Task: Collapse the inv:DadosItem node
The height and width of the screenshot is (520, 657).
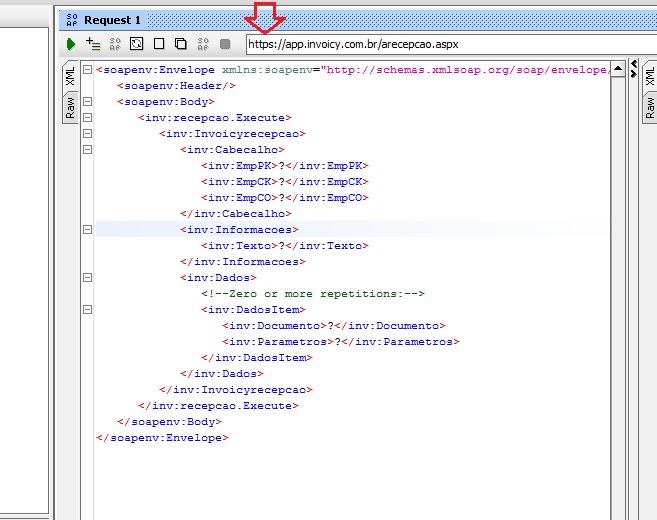Action: [88, 310]
